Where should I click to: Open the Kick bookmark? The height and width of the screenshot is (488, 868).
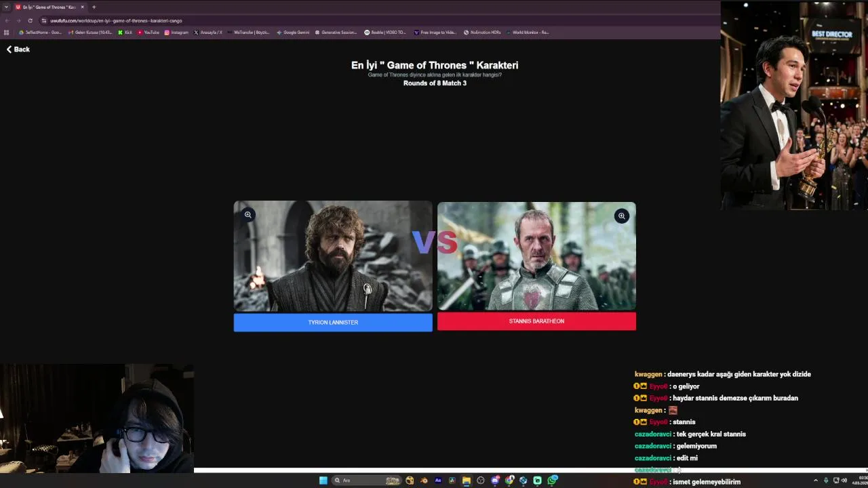[x=125, y=33]
